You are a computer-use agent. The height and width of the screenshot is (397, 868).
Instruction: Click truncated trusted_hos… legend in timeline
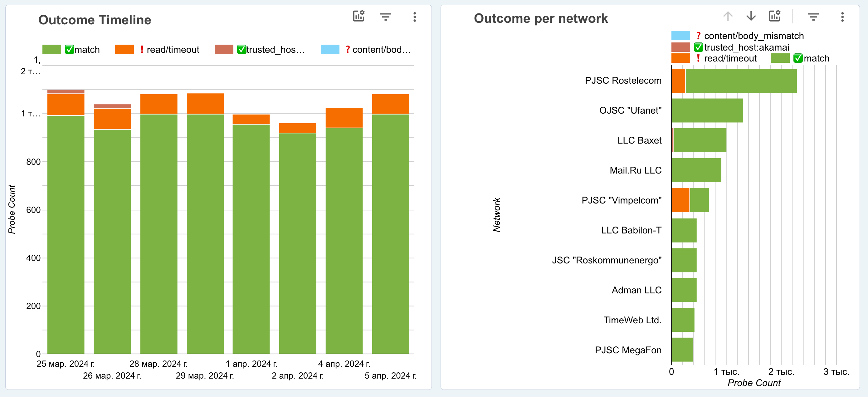[x=275, y=50]
